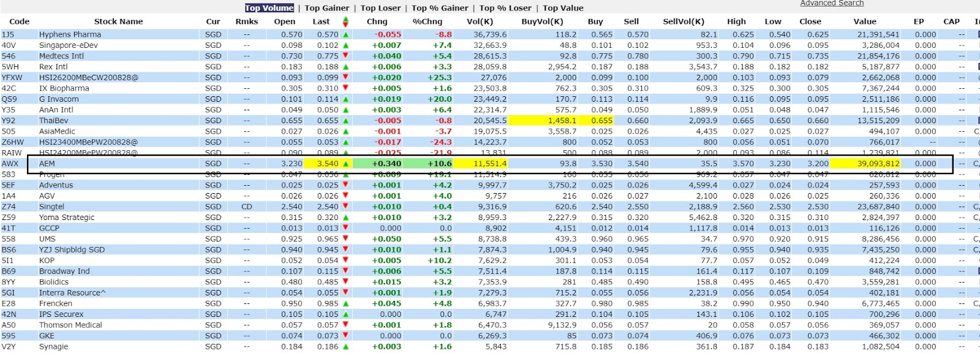Select the AEM stock name

click(x=47, y=164)
